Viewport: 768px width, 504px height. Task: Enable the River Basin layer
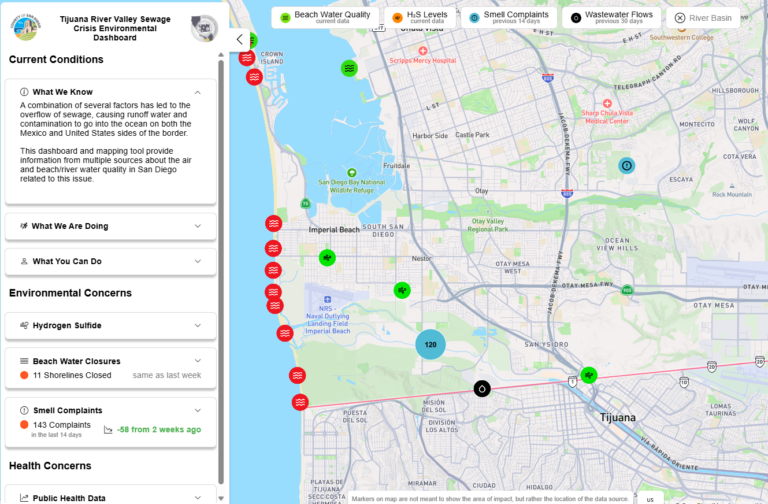(703, 18)
